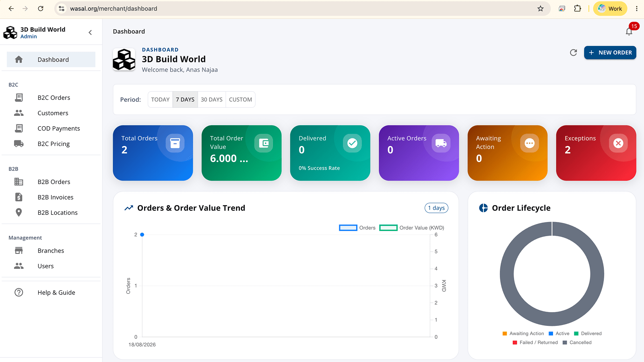Select the CUSTOM period button
This screenshot has height=362, width=644.
[x=240, y=100]
